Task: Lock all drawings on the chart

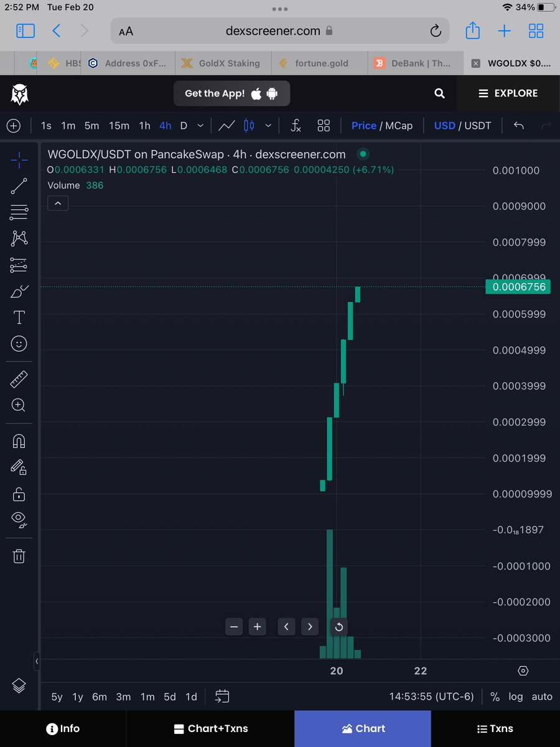Action: coord(18,494)
